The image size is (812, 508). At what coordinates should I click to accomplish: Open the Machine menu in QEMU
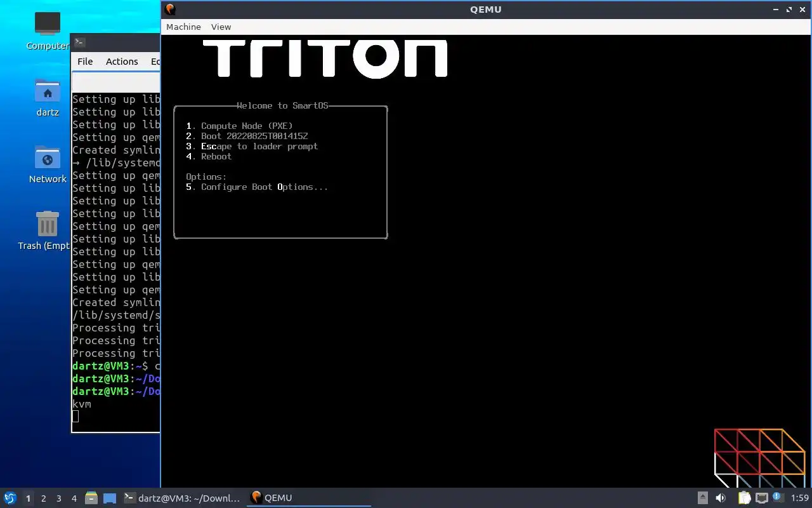[183, 27]
